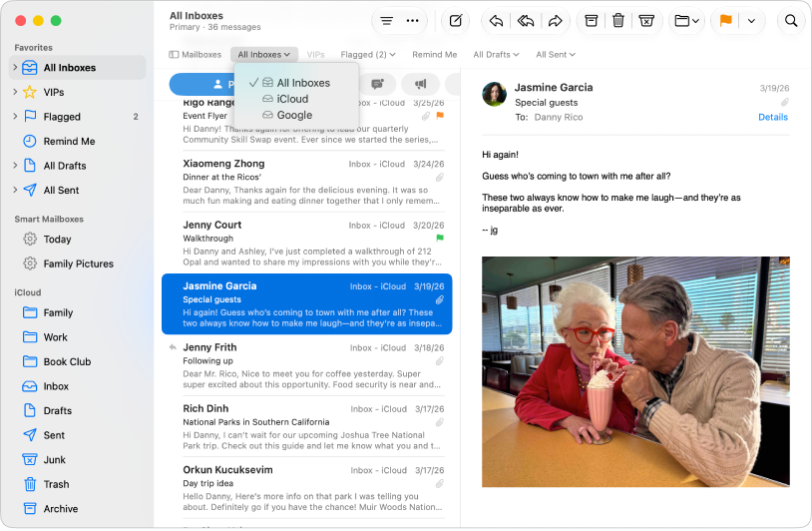Click Remind Me in favorites bar

(x=435, y=54)
